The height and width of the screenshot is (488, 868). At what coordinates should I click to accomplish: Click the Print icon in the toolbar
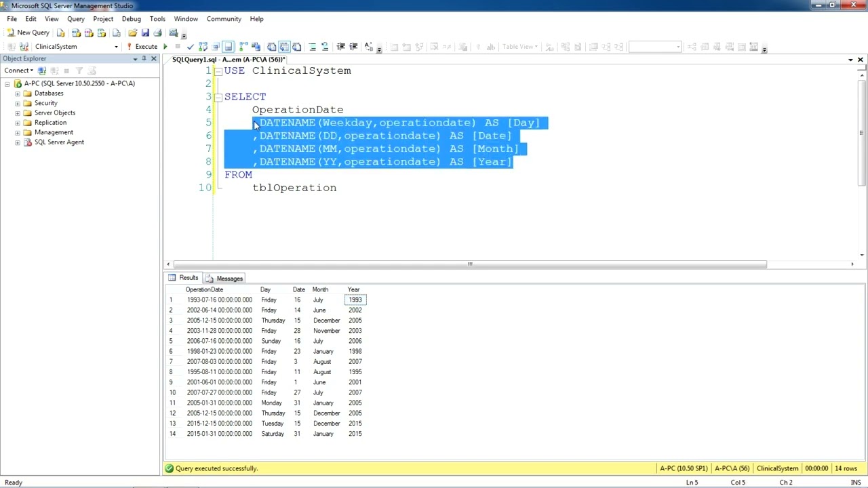pyautogui.click(x=157, y=33)
